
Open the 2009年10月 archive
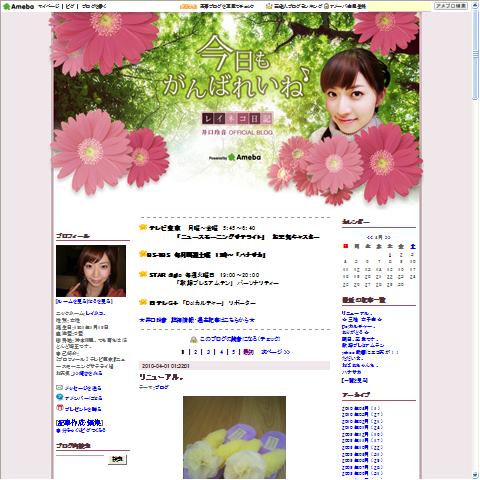tap(355, 447)
